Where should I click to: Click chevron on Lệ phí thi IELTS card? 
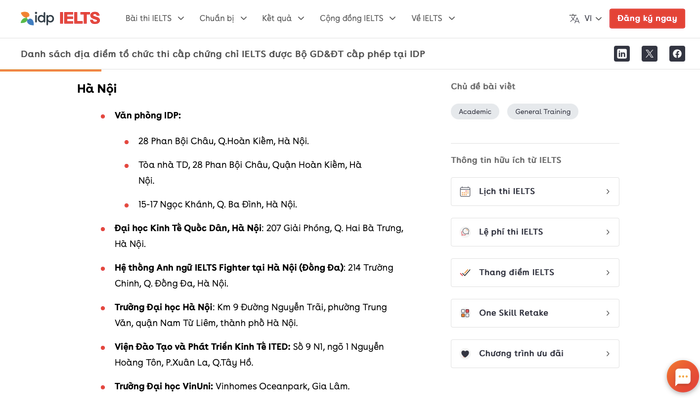tap(608, 232)
